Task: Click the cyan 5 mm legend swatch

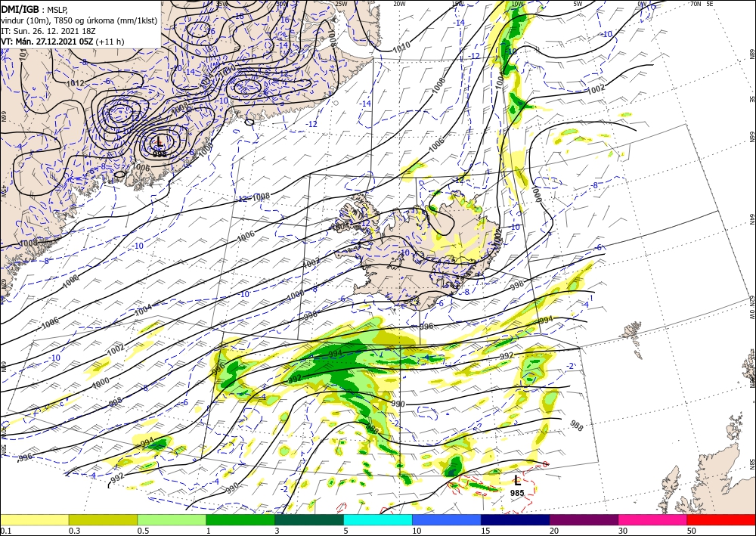Action: point(378,519)
